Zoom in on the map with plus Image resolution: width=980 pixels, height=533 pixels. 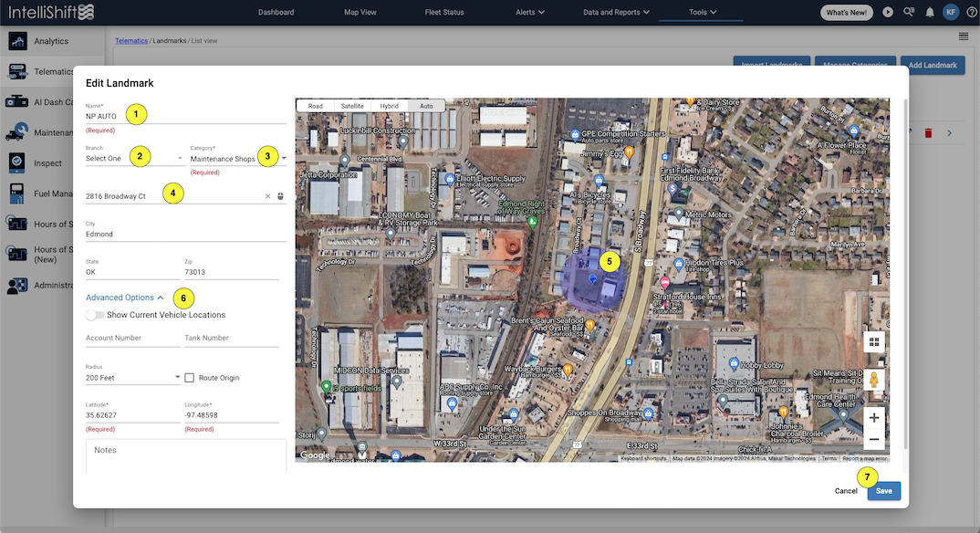874,417
